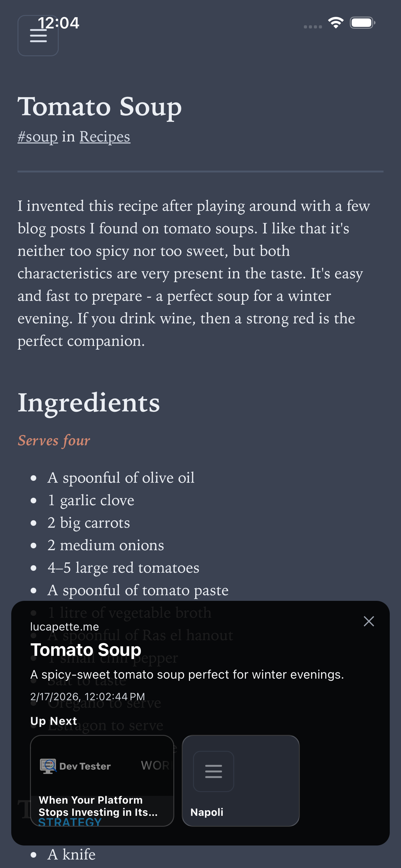The height and width of the screenshot is (868, 401).
Task: Open the #soup tag page
Action: pyautogui.click(x=37, y=137)
